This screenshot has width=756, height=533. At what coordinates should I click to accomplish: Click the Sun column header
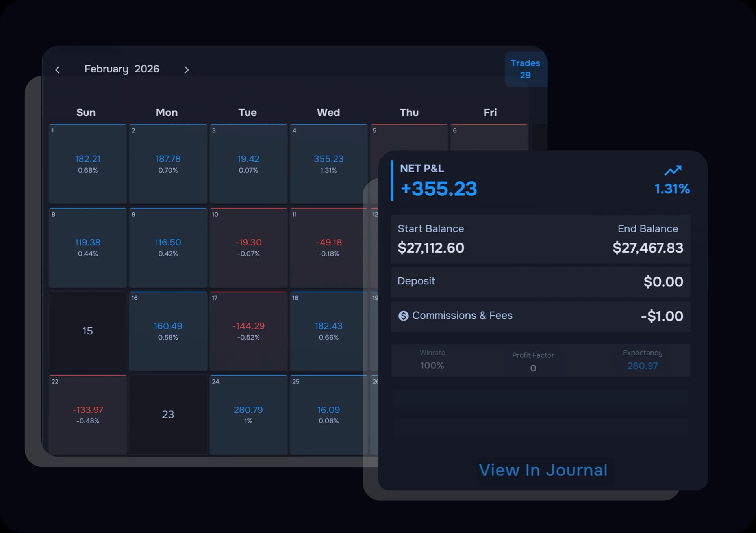(86, 113)
